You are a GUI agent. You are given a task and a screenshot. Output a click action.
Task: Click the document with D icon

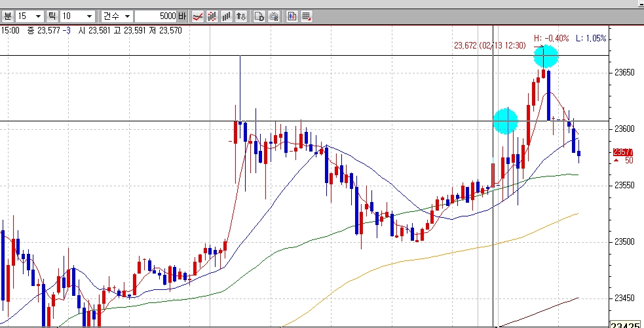[x=259, y=16]
